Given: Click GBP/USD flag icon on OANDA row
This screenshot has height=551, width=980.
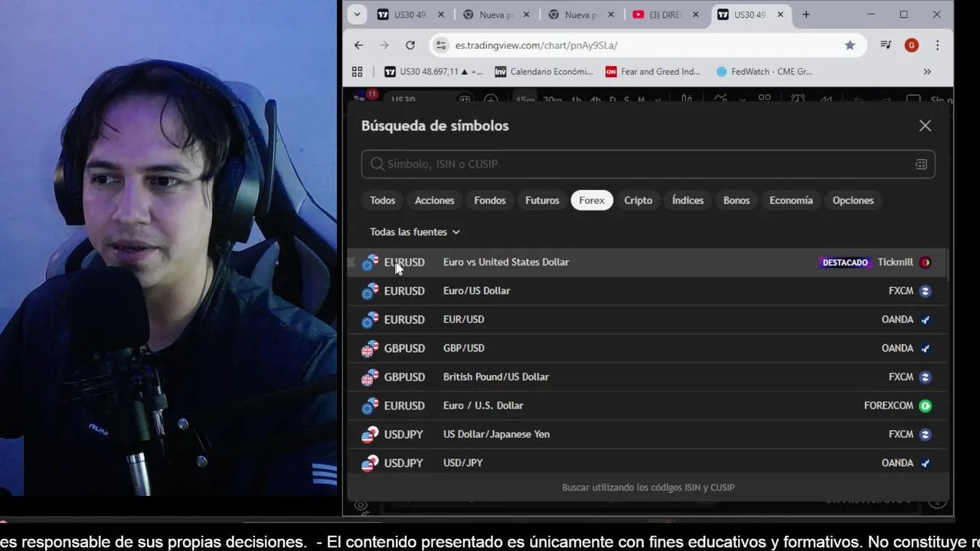Looking at the screenshot, I should 370,348.
